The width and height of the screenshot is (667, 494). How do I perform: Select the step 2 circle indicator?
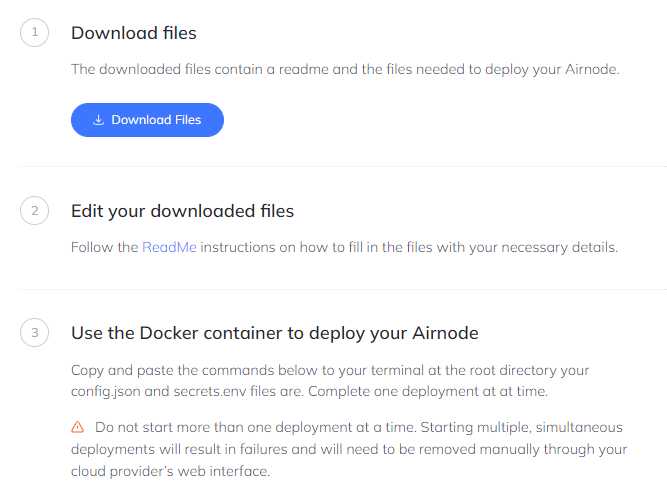[34, 211]
